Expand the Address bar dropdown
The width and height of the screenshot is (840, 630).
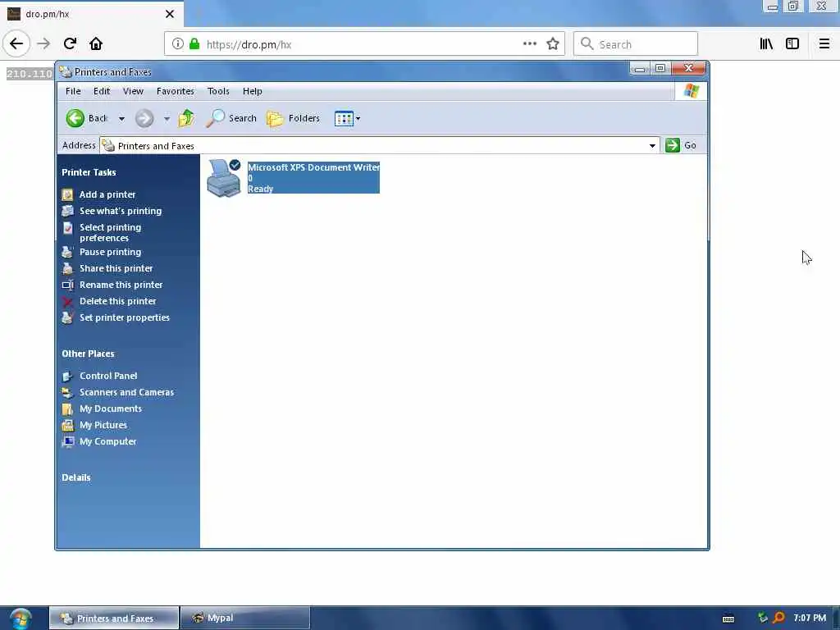point(652,146)
